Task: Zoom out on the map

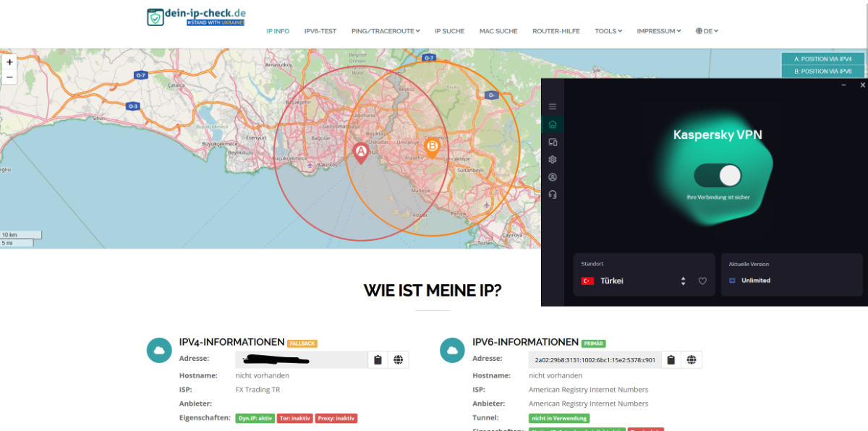Action: click(9, 77)
